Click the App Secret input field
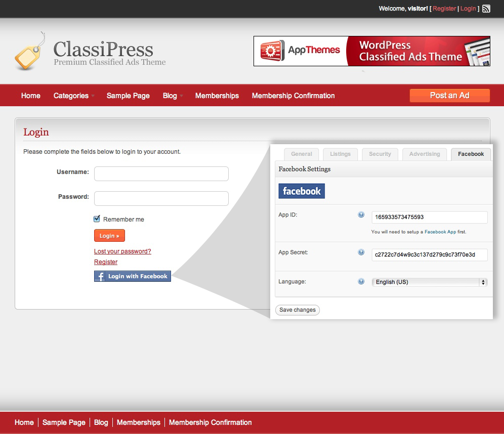 click(x=430, y=255)
